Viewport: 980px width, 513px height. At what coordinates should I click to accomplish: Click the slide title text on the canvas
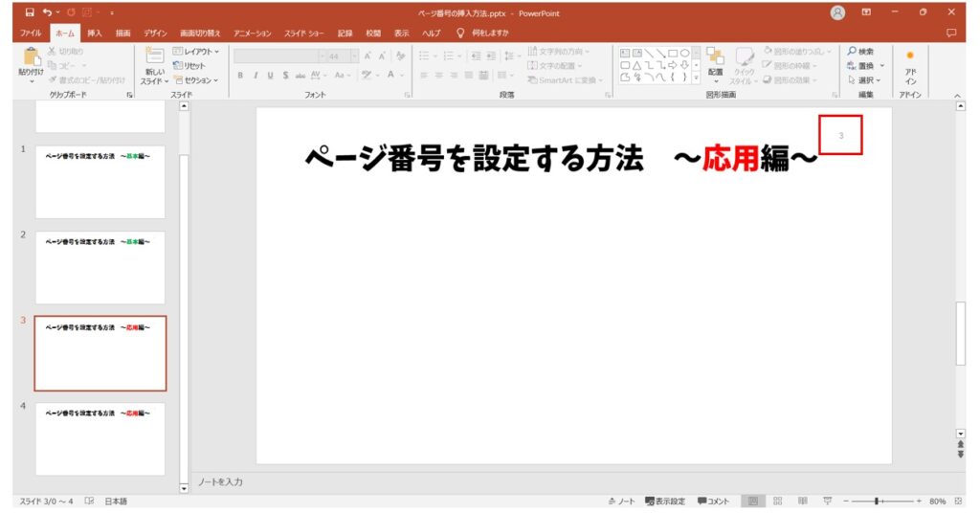[561, 158]
